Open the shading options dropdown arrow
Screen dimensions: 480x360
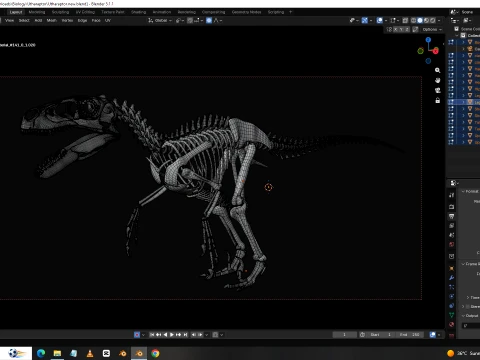(439, 20)
